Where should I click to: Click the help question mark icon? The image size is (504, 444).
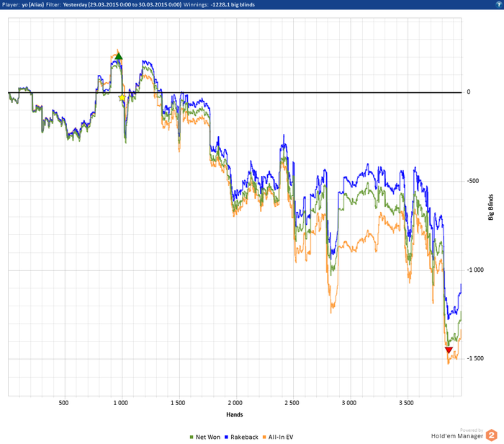point(499,4)
